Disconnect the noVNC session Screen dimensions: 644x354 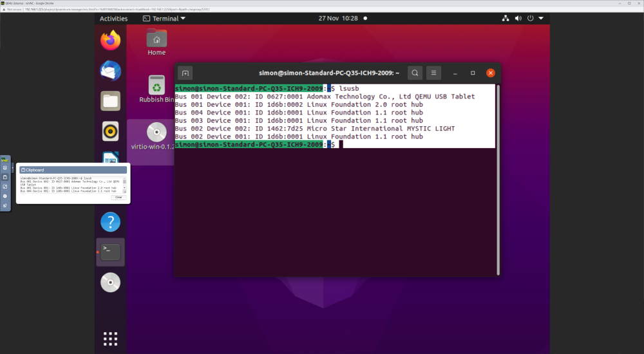pos(5,205)
